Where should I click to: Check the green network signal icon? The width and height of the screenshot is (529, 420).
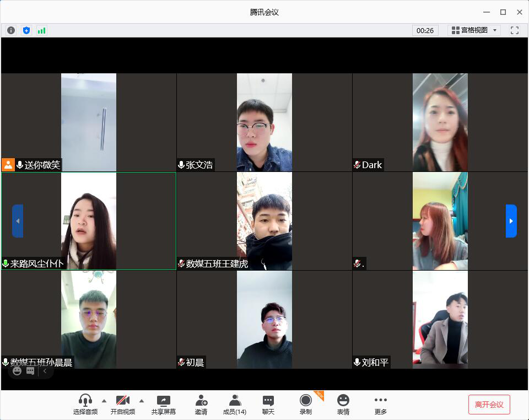click(x=41, y=30)
